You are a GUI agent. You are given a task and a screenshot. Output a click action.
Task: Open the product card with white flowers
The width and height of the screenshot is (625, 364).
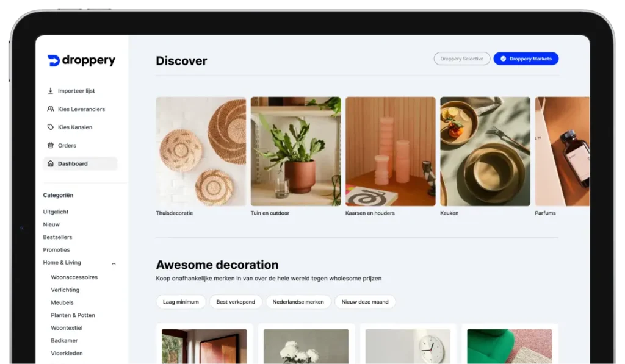306,345
